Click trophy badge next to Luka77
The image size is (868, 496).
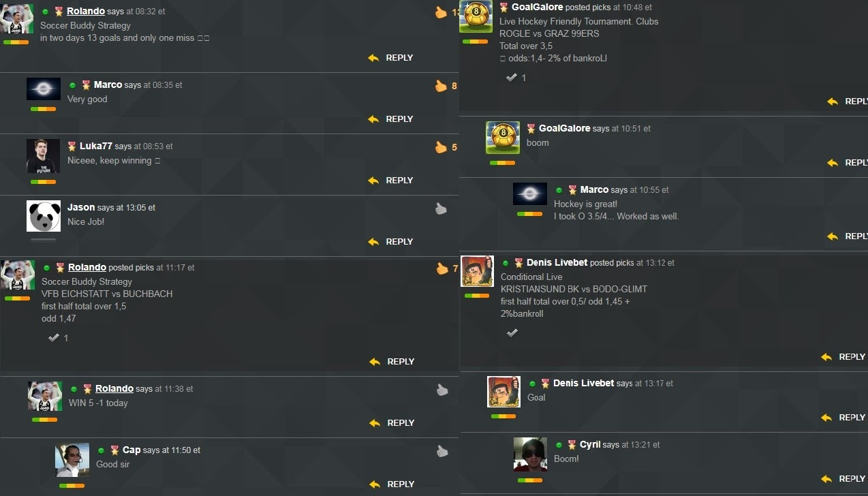72,146
